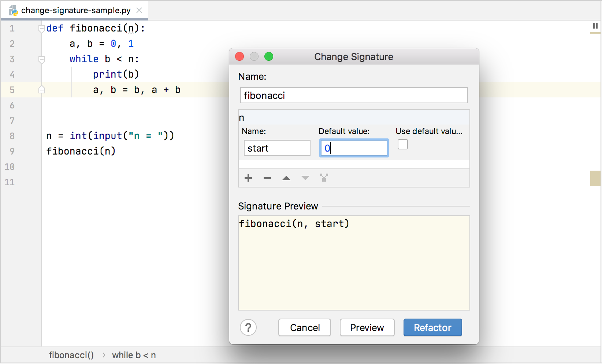Enable the Use default value checkbox
The height and width of the screenshot is (364, 602).
click(403, 145)
